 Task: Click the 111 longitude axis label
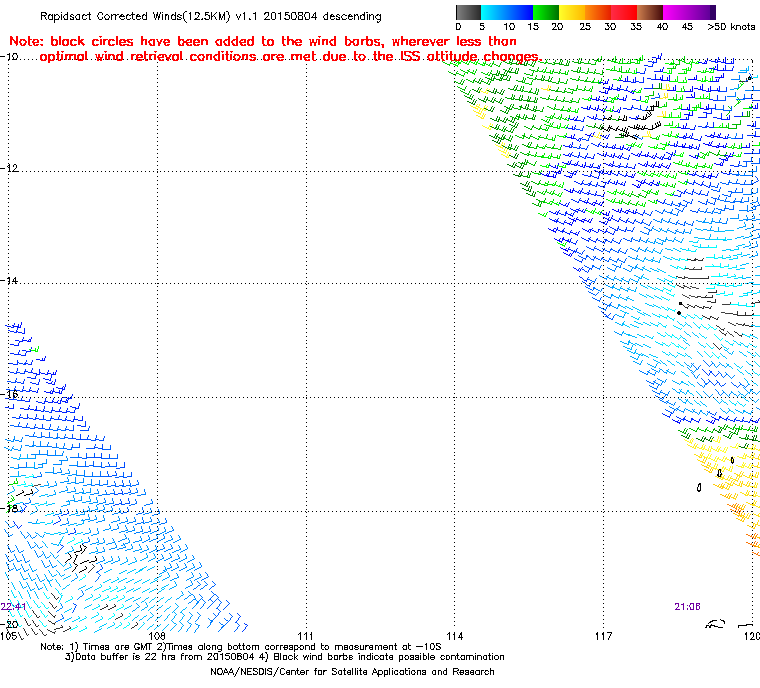(305, 636)
